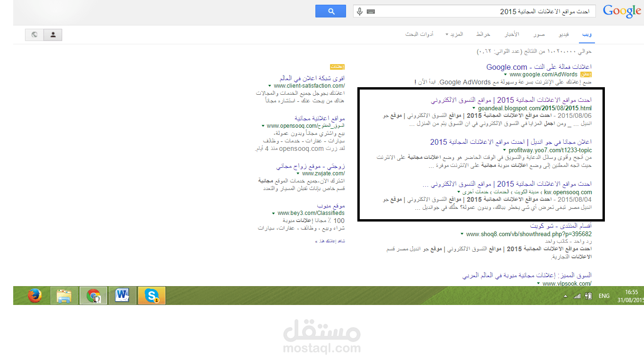
Task: Open sidebar ad اقوى شبكة اعلان في العالم
Action: point(312,78)
